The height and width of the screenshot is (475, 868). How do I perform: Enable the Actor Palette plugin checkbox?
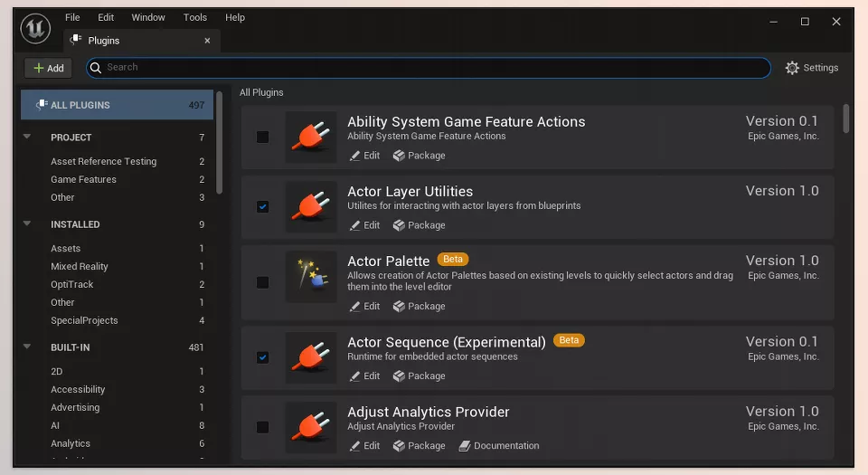coord(262,282)
